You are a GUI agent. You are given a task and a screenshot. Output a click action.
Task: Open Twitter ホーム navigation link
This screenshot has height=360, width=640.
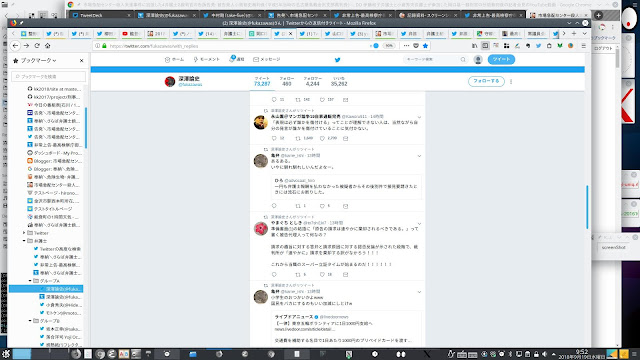(174, 60)
